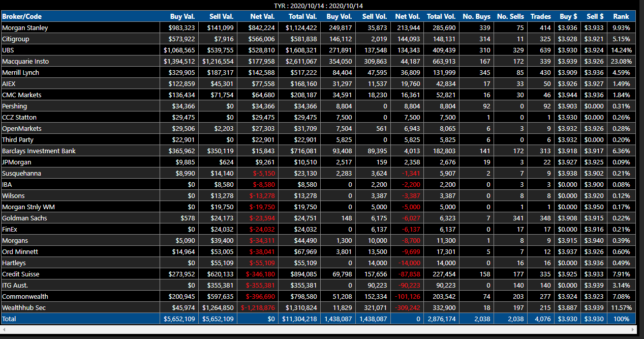644x339 pixels.
Task: Select the Macquarie Insto broker name
Action: tap(24, 61)
